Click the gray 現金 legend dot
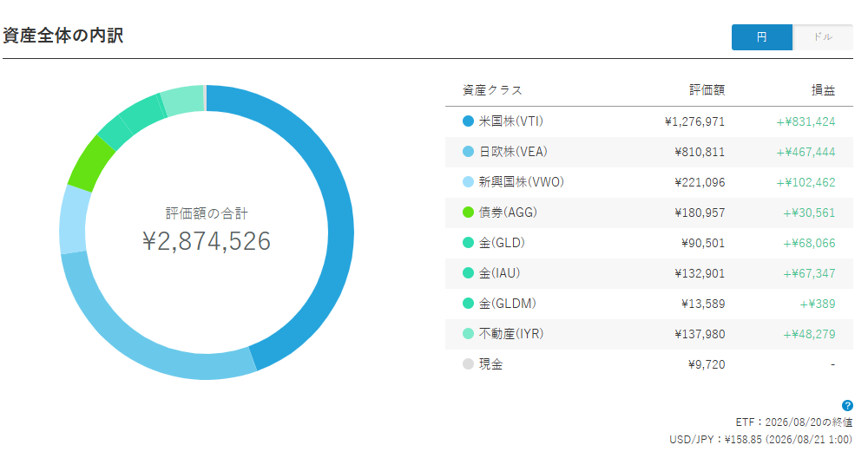The image size is (868, 458). (x=469, y=364)
